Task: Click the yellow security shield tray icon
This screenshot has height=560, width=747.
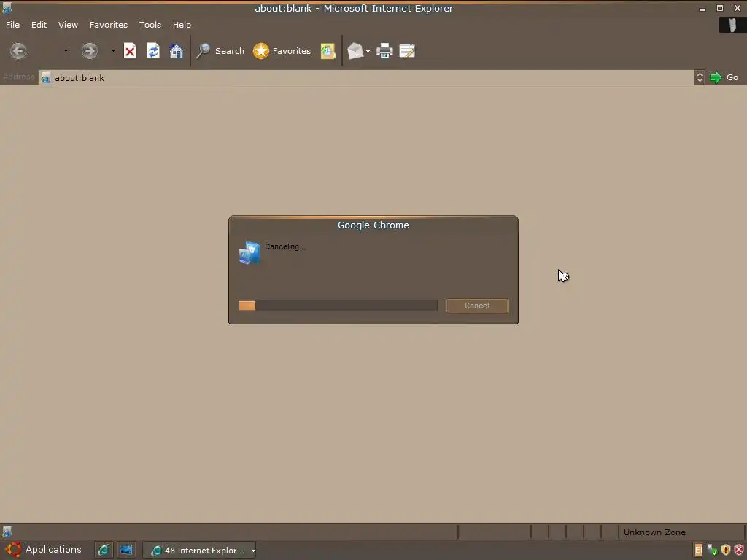Action: 726,550
